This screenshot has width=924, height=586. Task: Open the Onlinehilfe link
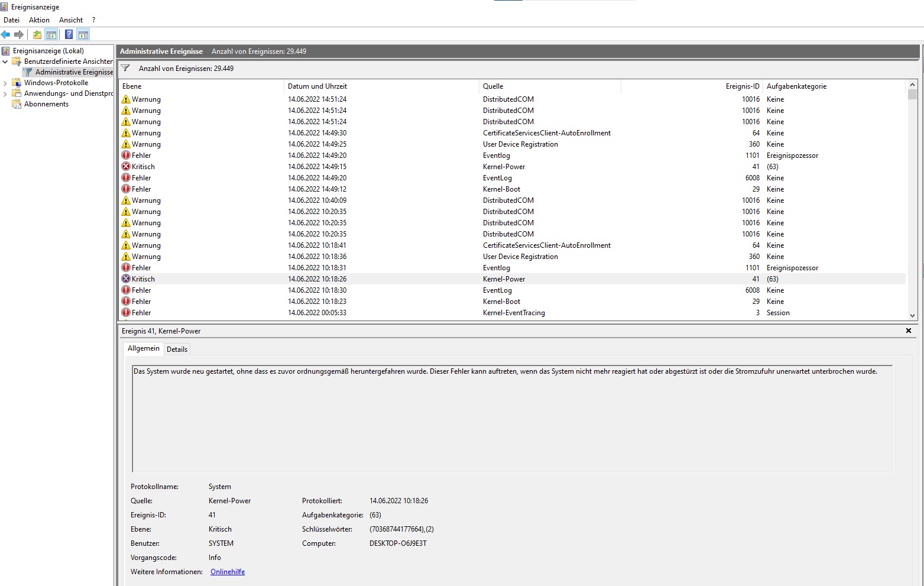coord(228,572)
